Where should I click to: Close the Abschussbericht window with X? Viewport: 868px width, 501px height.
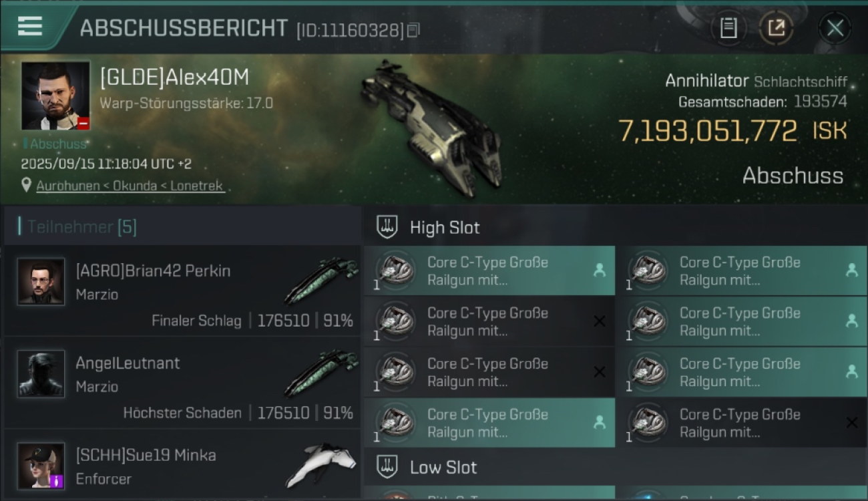click(x=835, y=28)
